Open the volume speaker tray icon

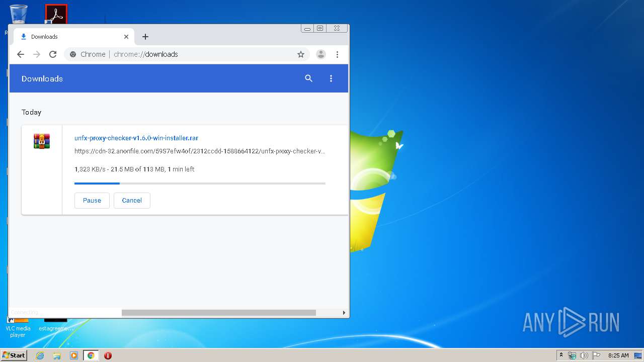[x=584, y=355]
